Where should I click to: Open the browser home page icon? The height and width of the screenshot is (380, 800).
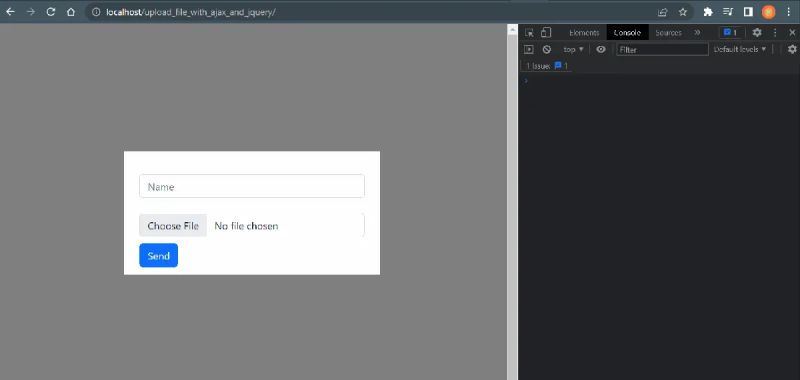71,12
